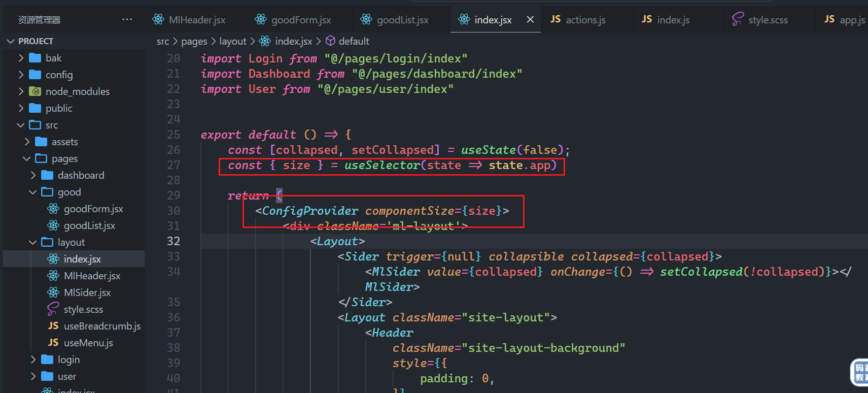Click the config folder icon
This screenshot has height=393, width=868.
click(x=35, y=75)
